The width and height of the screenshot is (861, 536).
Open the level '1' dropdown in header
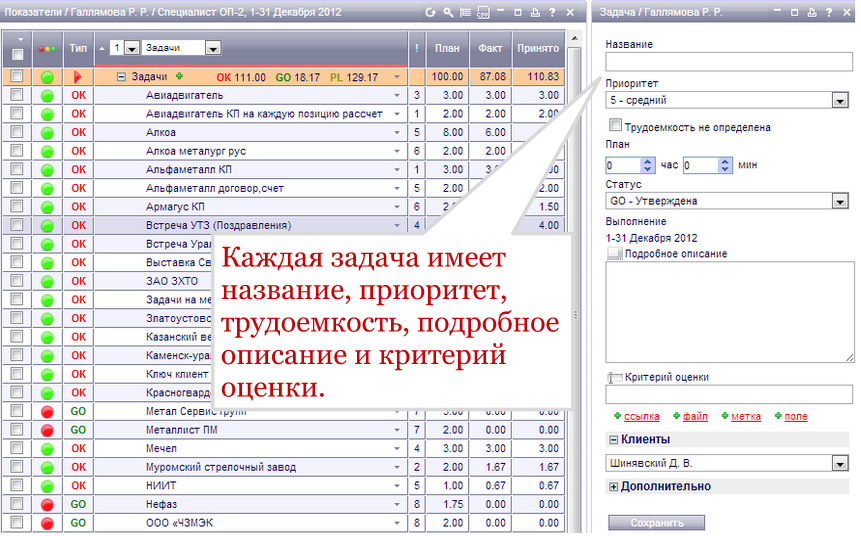pyautogui.click(x=132, y=48)
